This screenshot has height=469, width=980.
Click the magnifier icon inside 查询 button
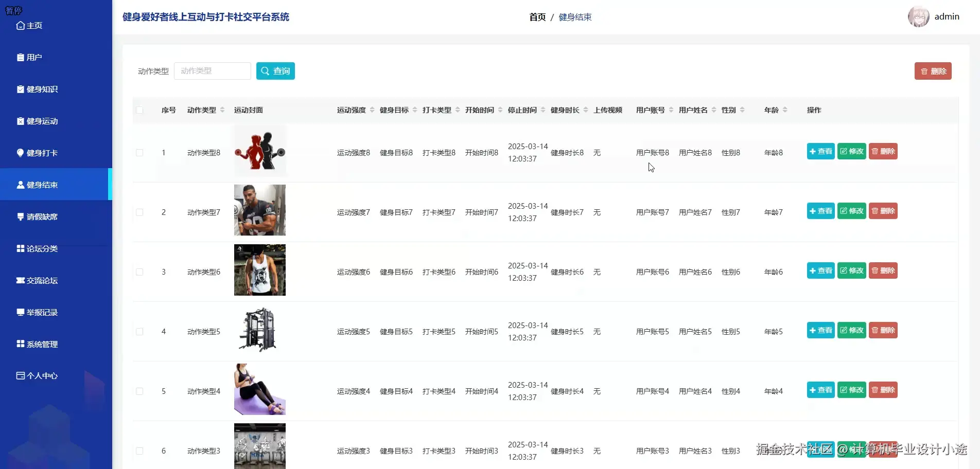pos(266,71)
